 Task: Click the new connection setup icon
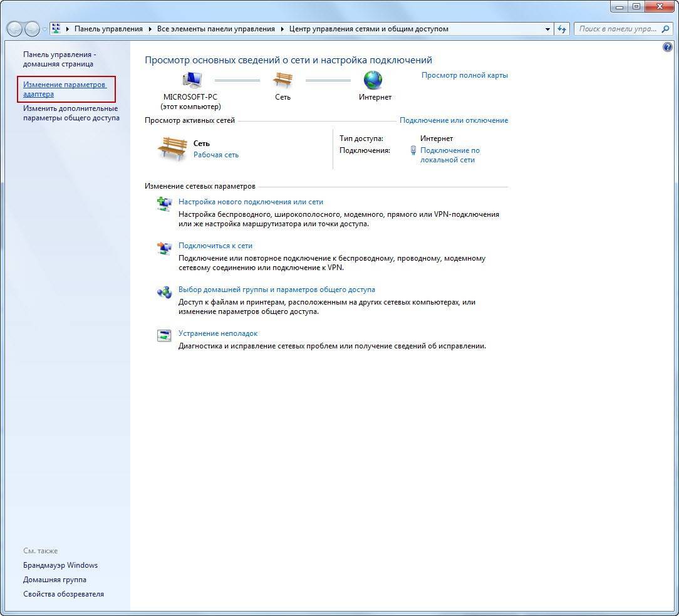point(164,204)
